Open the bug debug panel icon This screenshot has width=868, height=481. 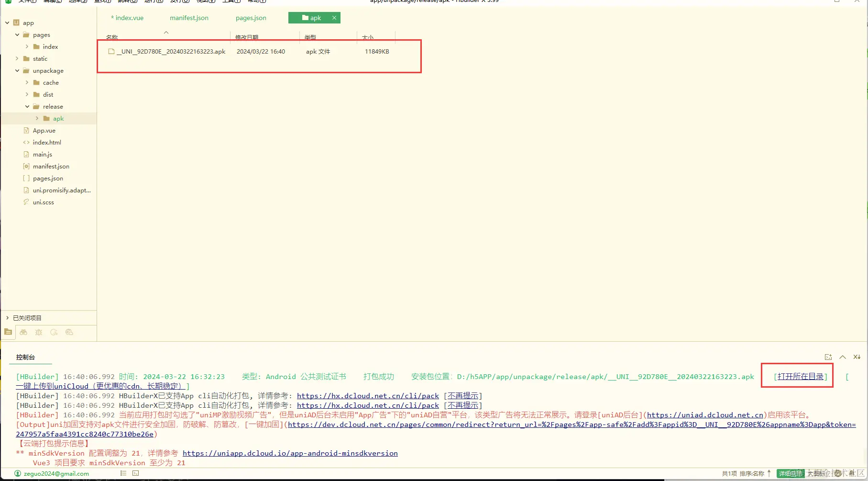[39, 332]
